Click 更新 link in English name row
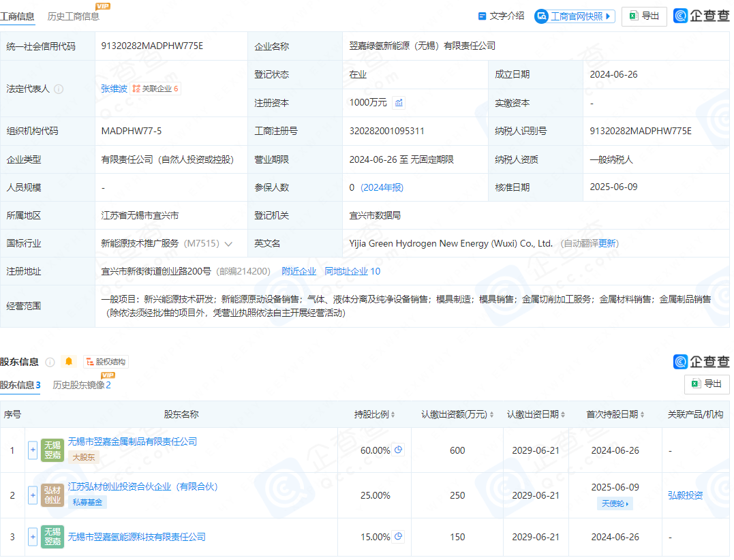 pos(607,243)
